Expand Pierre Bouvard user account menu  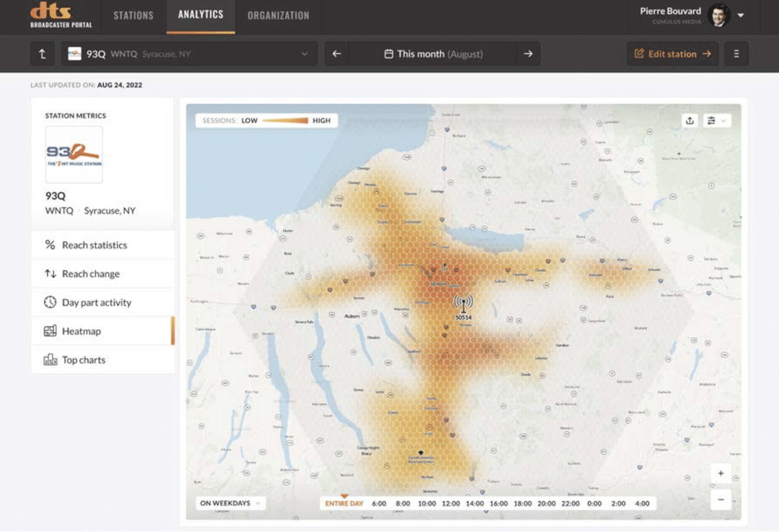click(741, 15)
